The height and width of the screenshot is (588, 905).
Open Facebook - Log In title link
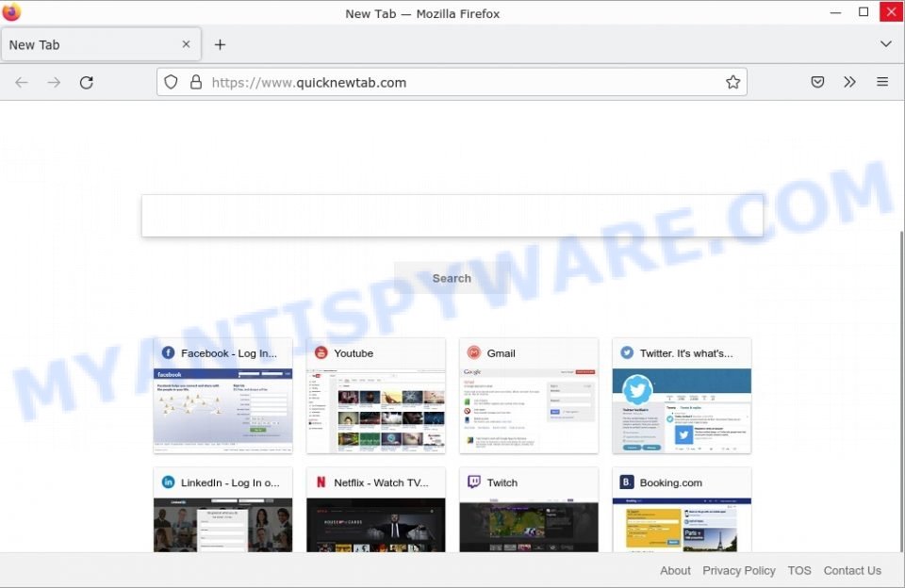tap(228, 353)
